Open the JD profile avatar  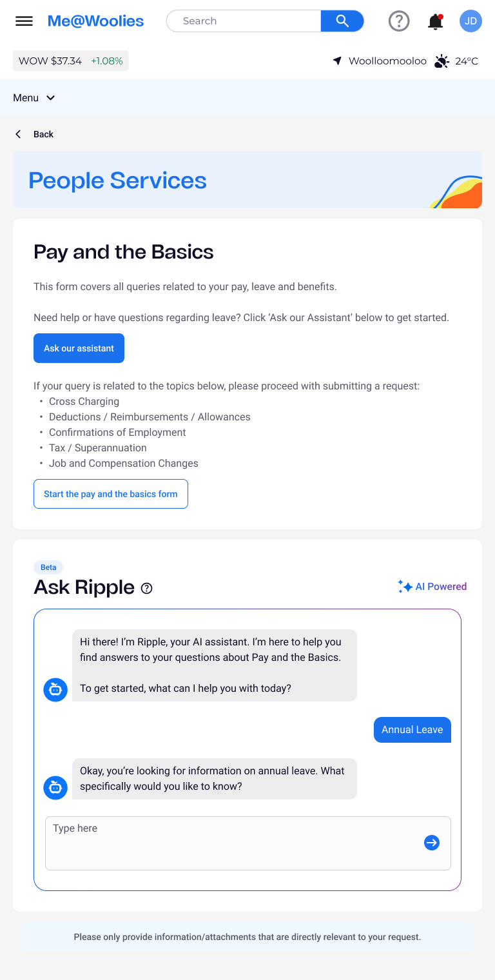click(x=471, y=21)
